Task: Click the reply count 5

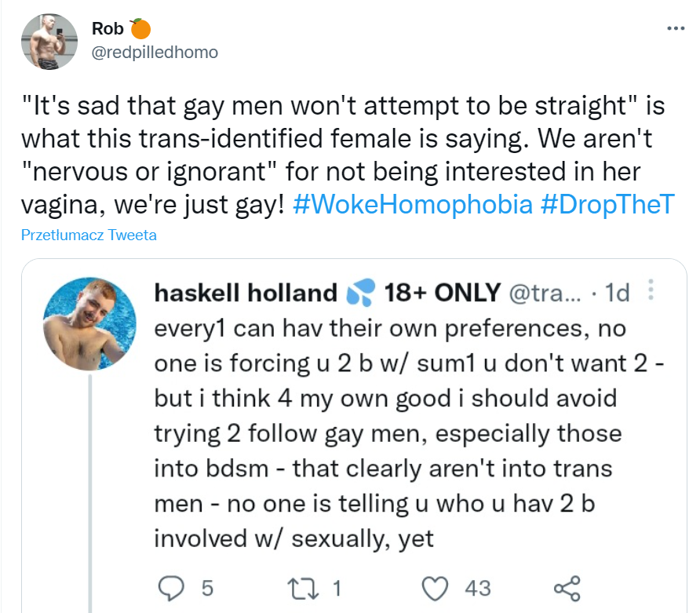Action: point(207,589)
